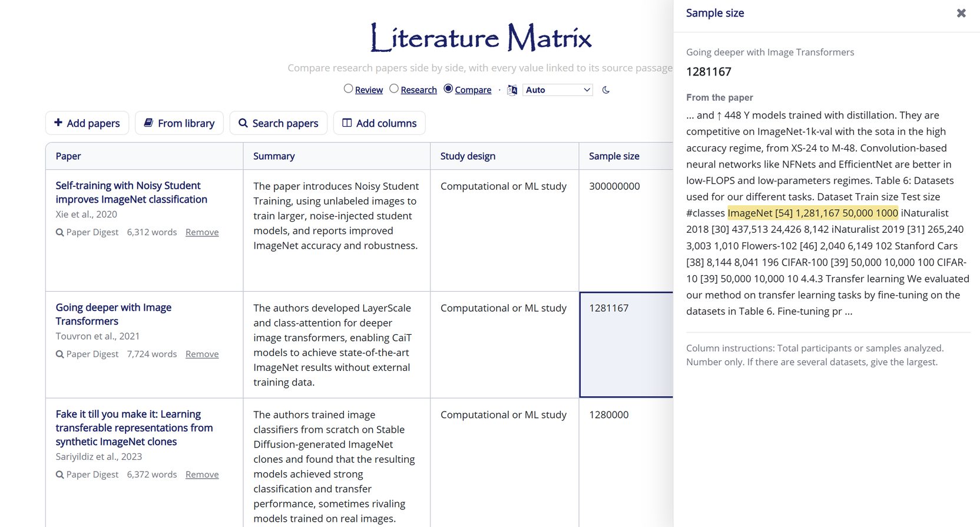Click the Compare link
This screenshot has width=980, height=527.
point(473,90)
